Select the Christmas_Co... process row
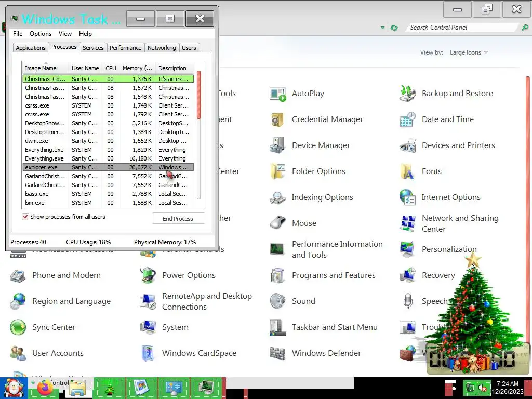Viewport: 532px width, 399px height. point(108,79)
